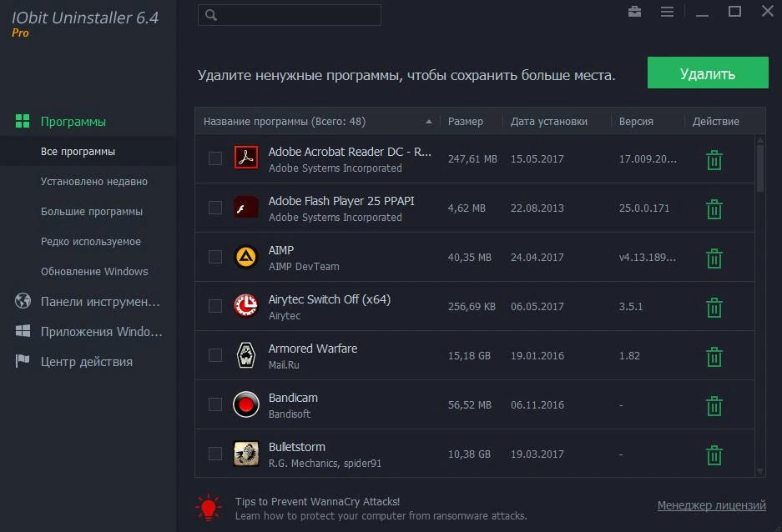Click Bulletstorm size 10,38 GB
The image size is (782, 532).
coord(469,454)
